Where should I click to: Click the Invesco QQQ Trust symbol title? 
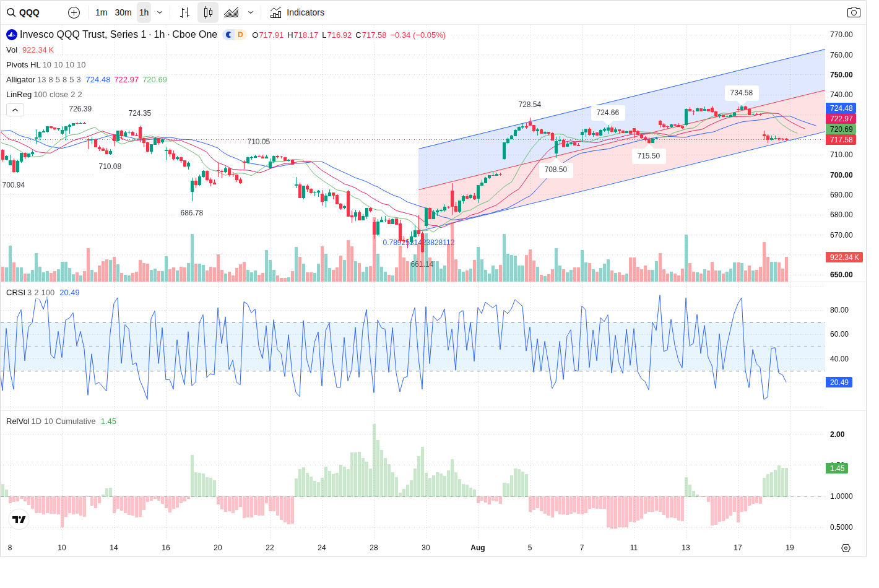click(118, 35)
